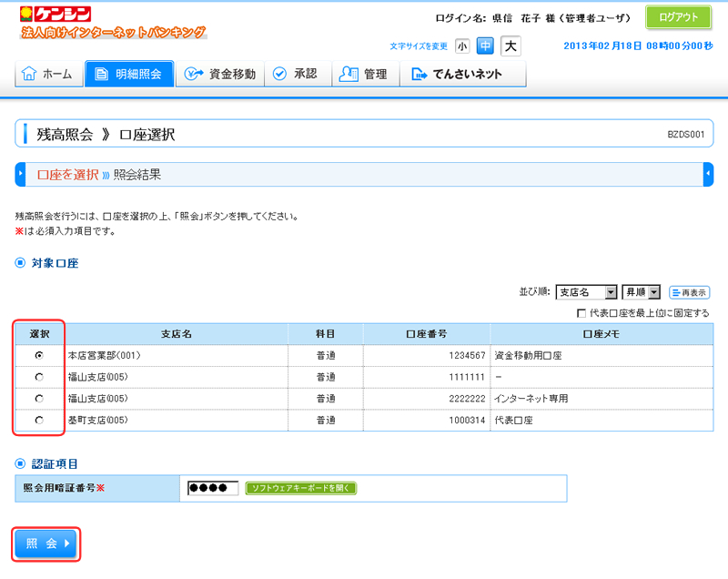Click the 照会用暗証番号 PIN input field
Screen dimensions: 728x579
pyautogui.click(x=212, y=488)
